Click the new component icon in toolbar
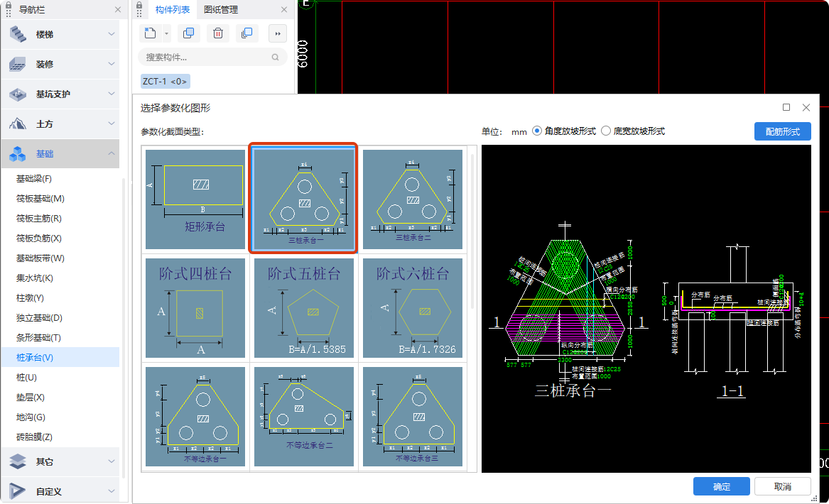This screenshot has width=829, height=504. point(150,33)
